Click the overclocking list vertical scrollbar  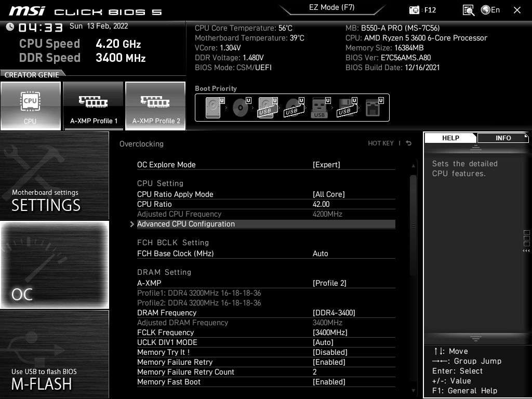[x=414, y=223]
